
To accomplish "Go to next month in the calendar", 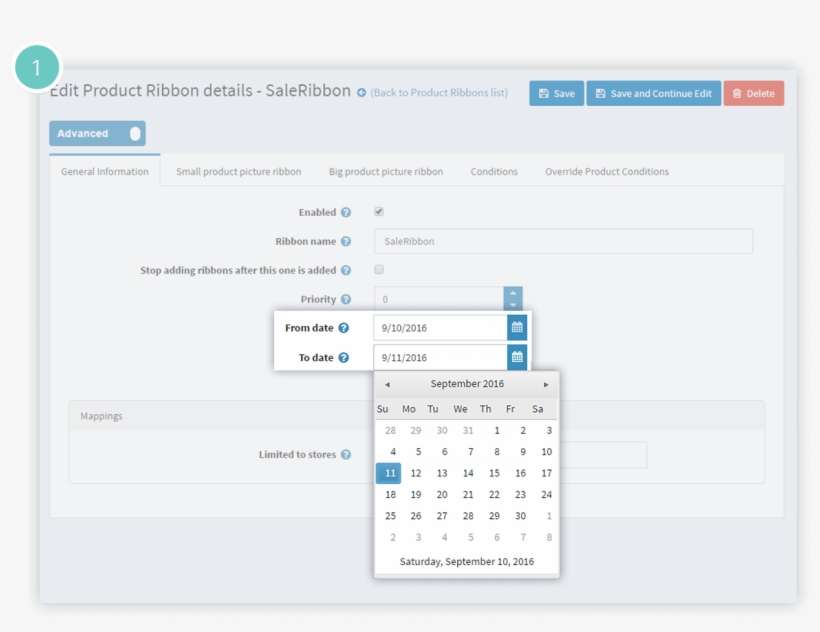I will tap(546, 383).
